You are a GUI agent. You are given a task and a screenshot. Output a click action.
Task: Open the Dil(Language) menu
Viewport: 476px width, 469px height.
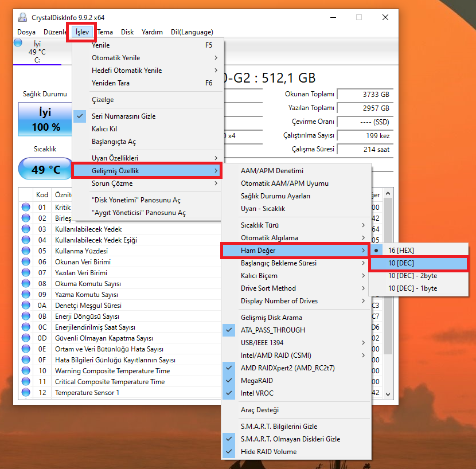[x=192, y=32]
